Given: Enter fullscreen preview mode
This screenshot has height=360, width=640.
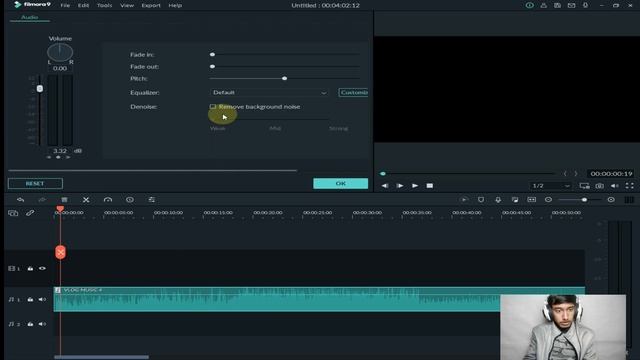Looking at the screenshot, I should 629,186.
